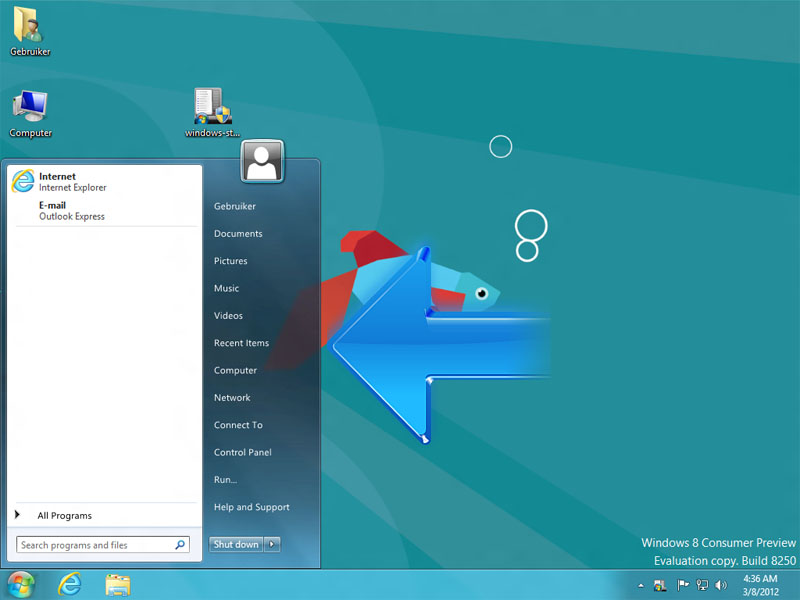Launch Internet Explorer from the taskbar
Screen dimensions: 800x600
pyautogui.click(x=70, y=584)
